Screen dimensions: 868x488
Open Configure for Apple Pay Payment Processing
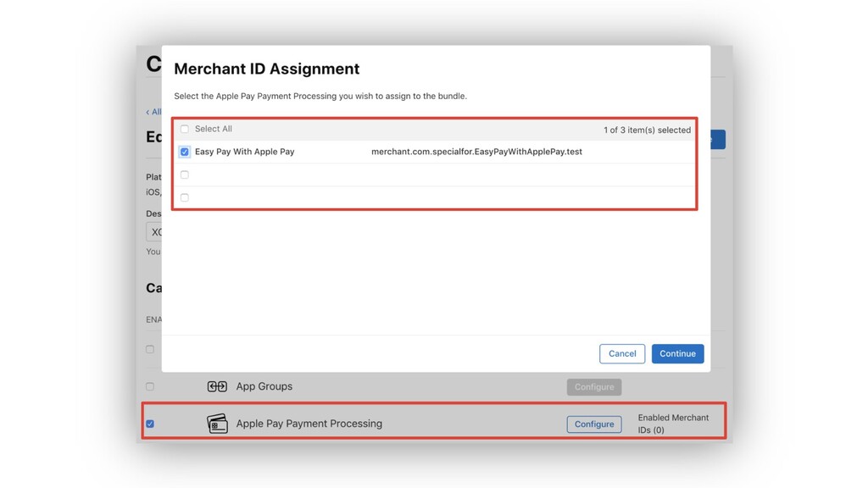[594, 424]
